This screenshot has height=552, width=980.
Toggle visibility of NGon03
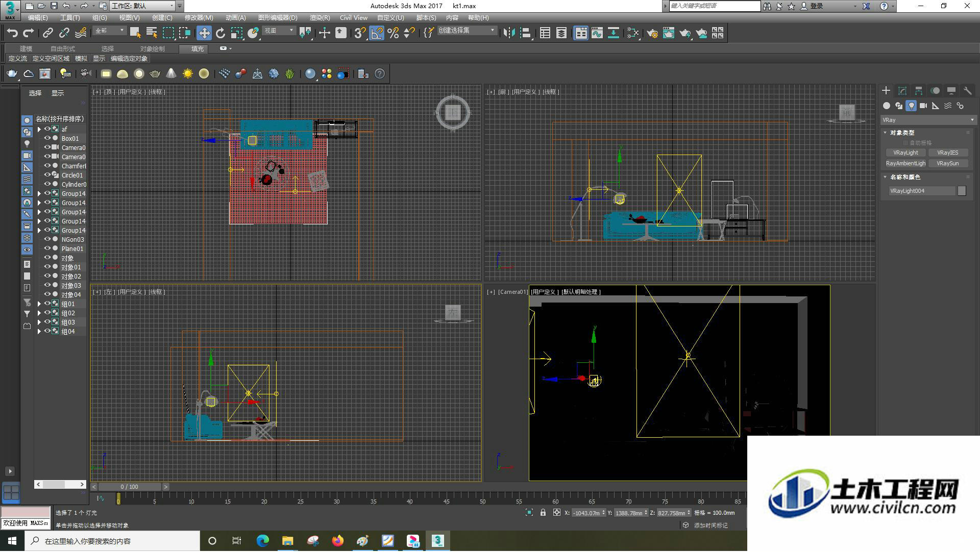[47, 239]
